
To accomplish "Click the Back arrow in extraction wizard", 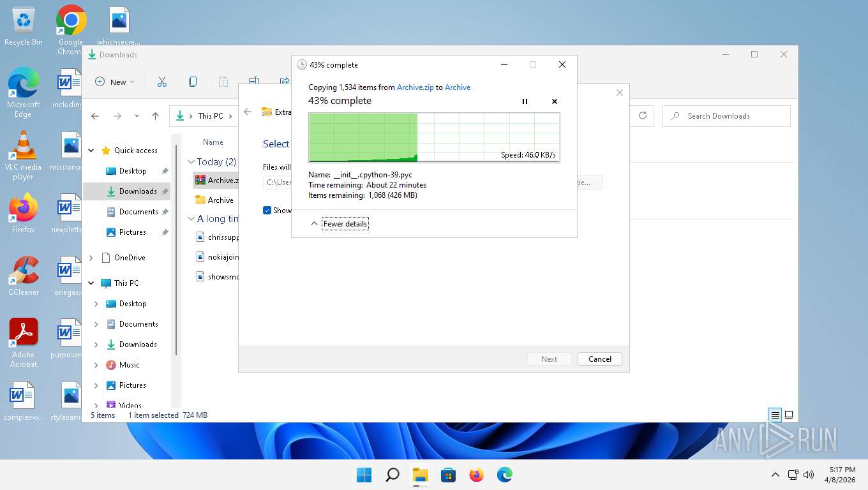I will (x=248, y=112).
